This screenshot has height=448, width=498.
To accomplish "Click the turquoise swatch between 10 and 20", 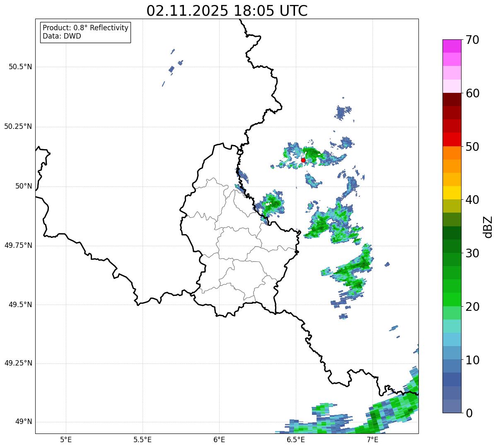I will pos(452,326).
